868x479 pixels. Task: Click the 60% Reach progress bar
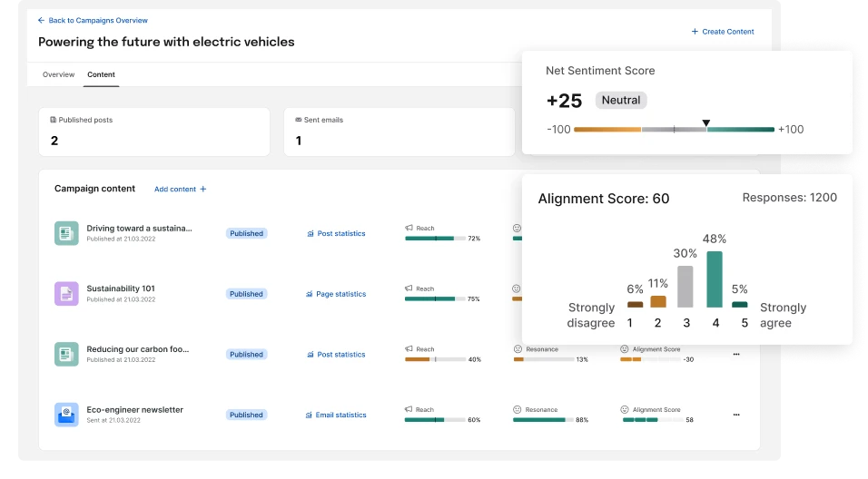pos(435,420)
